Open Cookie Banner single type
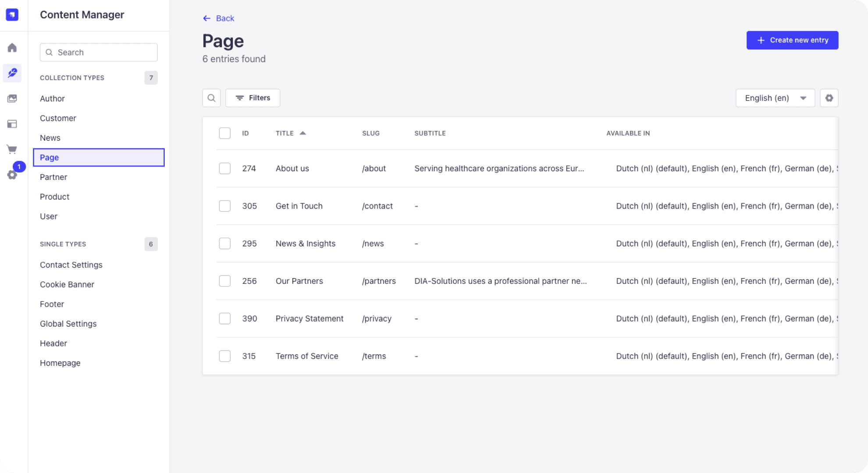 [x=67, y=284]
